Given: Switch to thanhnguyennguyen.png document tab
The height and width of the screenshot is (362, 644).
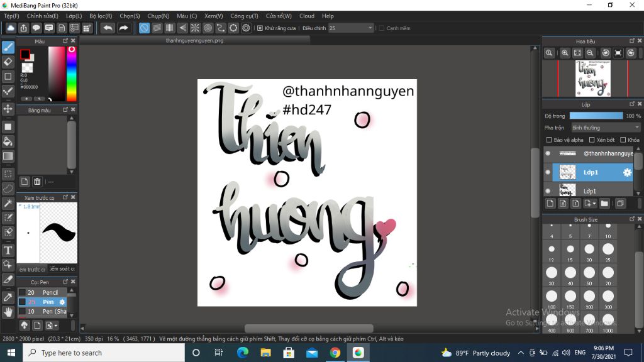Looking at the screenshot, I should pyautogui.click(x=195, y=41).
